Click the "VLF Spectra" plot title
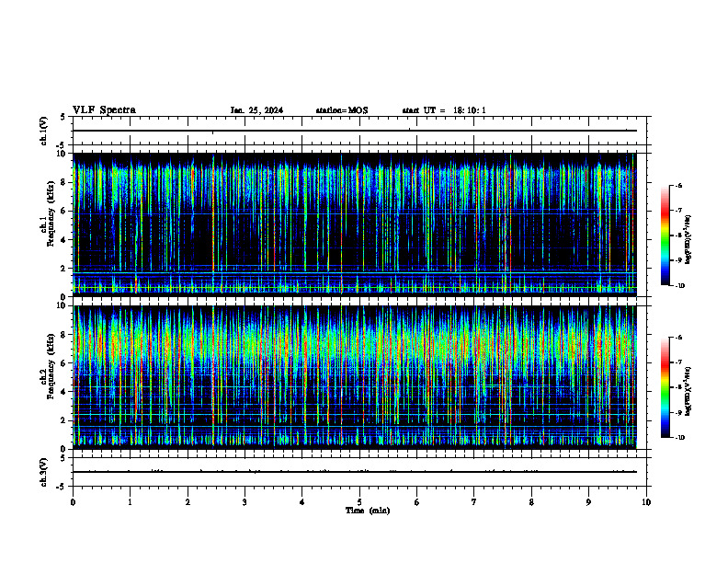Screen dimensions: 728x563 pos(104,110)
